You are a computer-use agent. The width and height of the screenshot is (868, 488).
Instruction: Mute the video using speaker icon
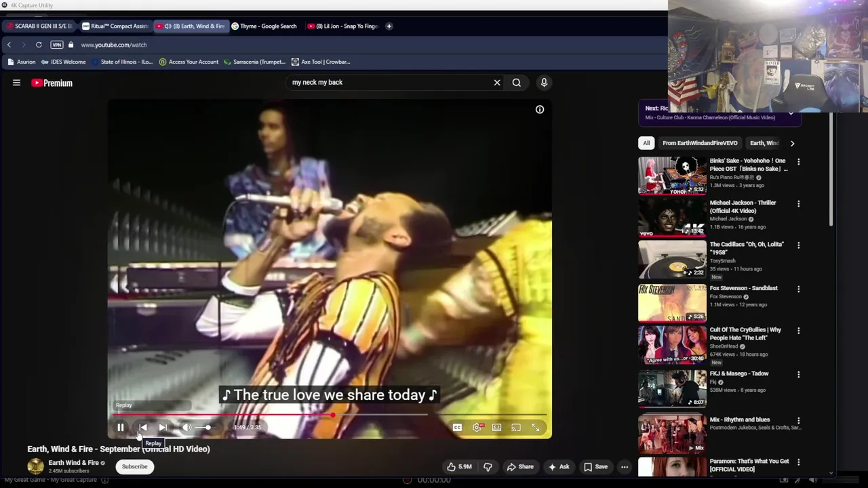tap(186, 428)
